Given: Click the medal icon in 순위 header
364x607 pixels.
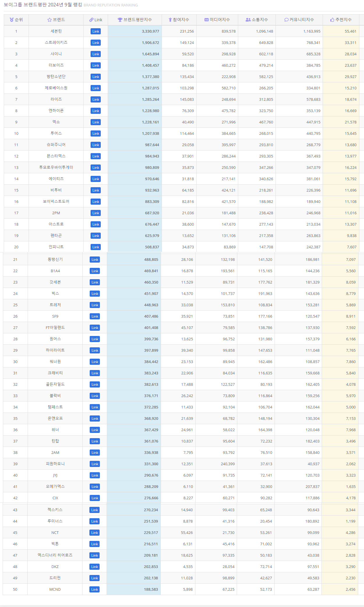Looking at the screenshot, I should coord(12,20).
